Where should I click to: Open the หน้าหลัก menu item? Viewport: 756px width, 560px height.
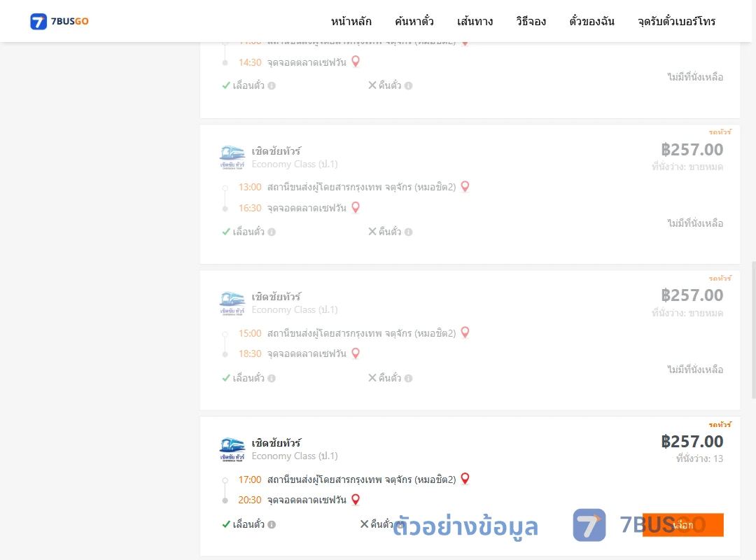[x=351, y=21]
